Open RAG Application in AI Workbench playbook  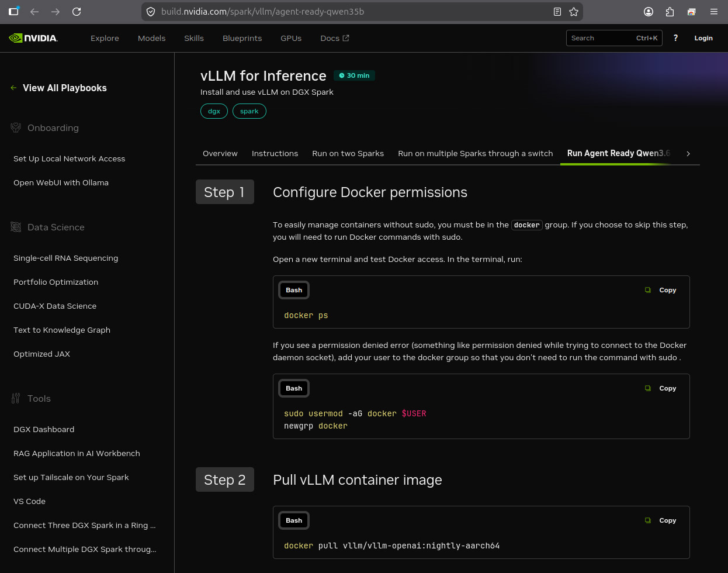(77, 453)
